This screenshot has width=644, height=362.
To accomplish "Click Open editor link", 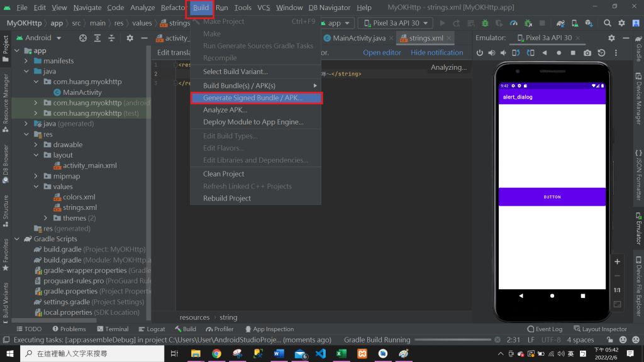I will click(382, 53).
